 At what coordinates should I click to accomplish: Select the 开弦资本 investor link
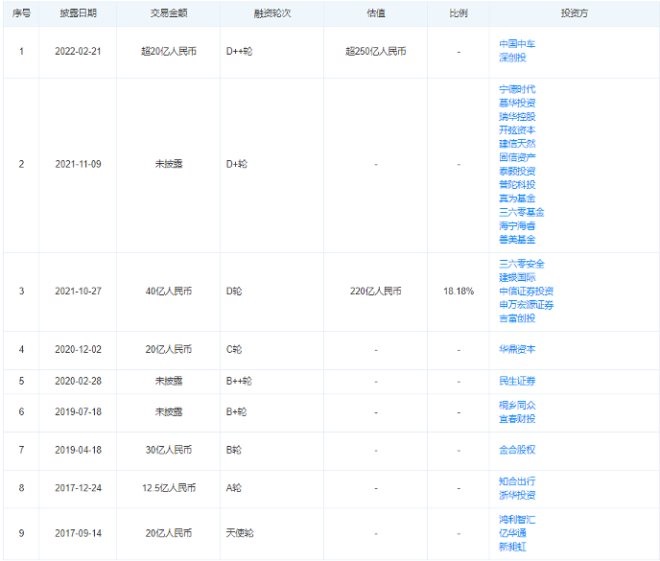[x=517, y=129]
